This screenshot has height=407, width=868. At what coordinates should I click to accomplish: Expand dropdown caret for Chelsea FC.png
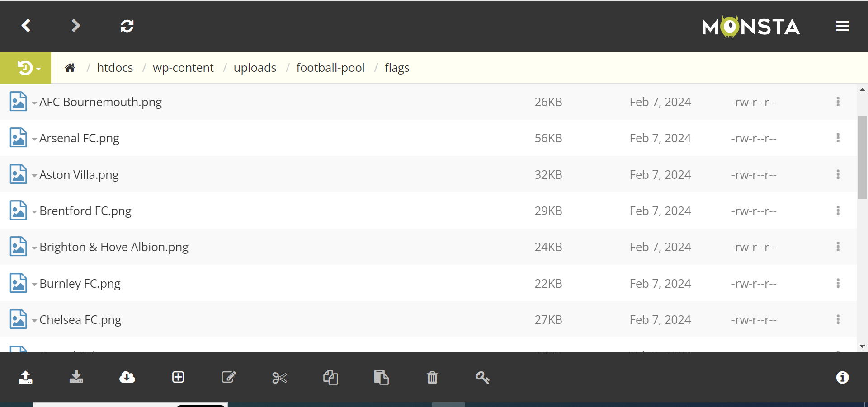pos(34,321)
